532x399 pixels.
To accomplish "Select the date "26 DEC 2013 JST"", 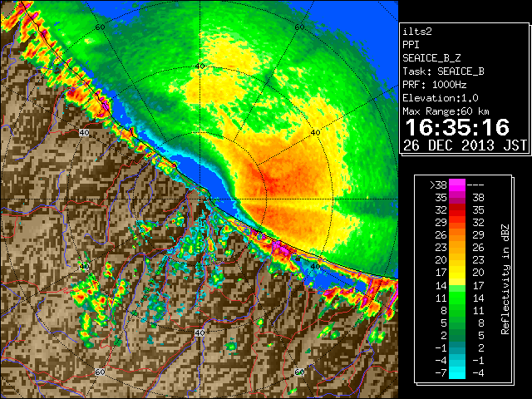I will point(465,145).
